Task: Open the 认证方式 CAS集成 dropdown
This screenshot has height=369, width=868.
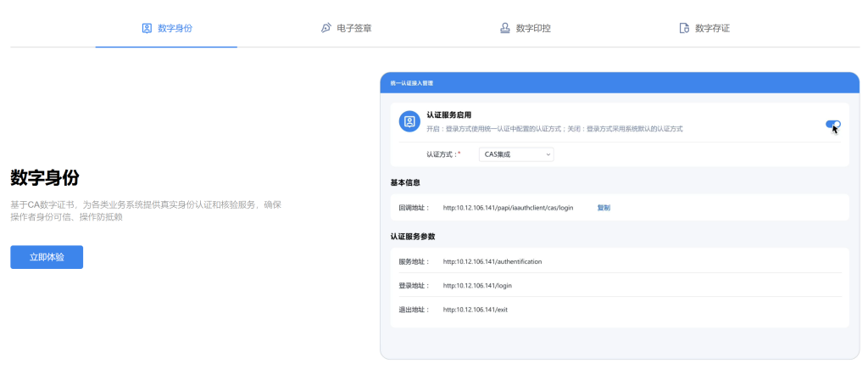Action: click(x=515, y=154)
